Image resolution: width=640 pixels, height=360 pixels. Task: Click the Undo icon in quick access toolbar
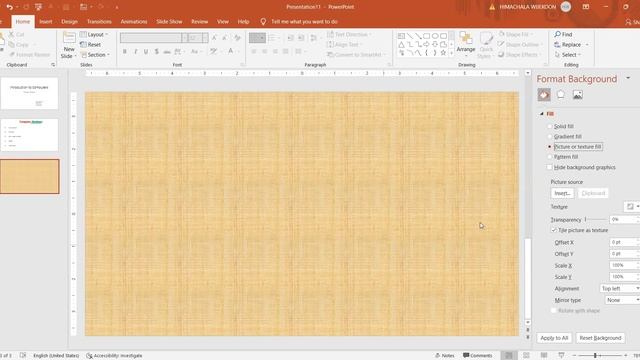(9, 7)
